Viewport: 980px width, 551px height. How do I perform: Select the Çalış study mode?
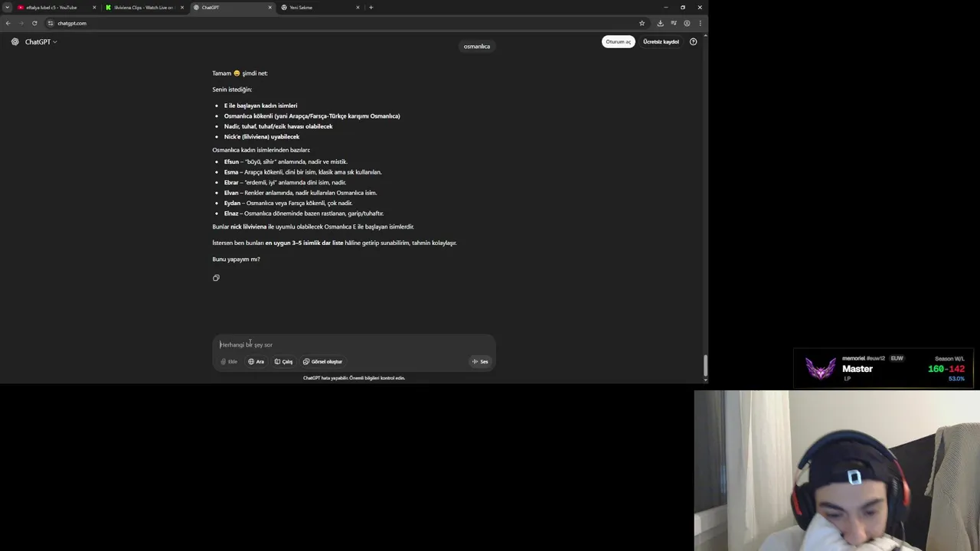point(283,361)
